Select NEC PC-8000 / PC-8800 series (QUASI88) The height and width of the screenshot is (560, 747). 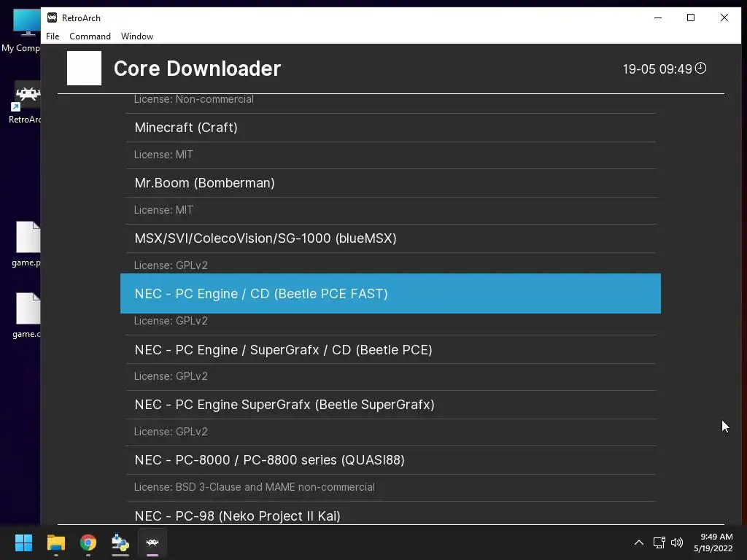(x=391, y=460)
